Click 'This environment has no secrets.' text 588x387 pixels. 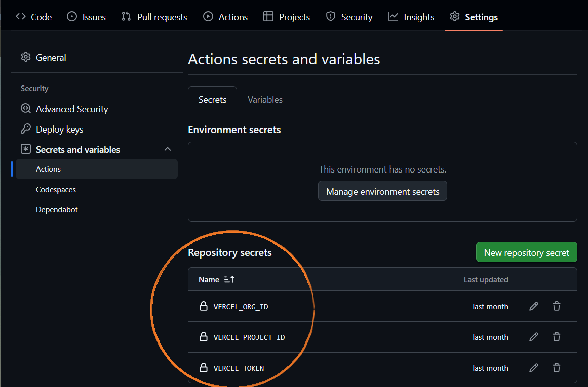(382, 169)
